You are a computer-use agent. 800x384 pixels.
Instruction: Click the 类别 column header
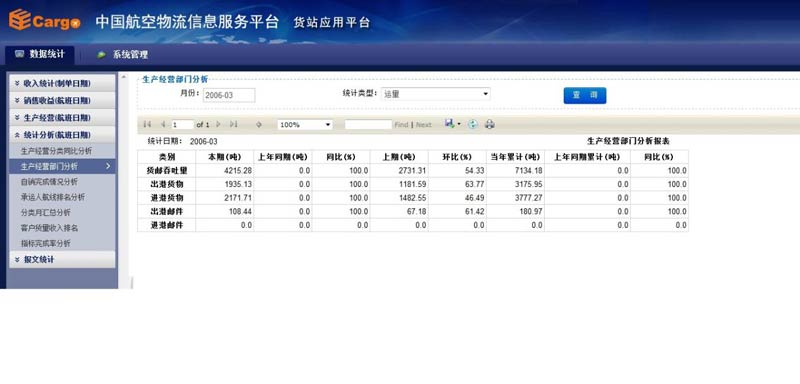[166, 157]
